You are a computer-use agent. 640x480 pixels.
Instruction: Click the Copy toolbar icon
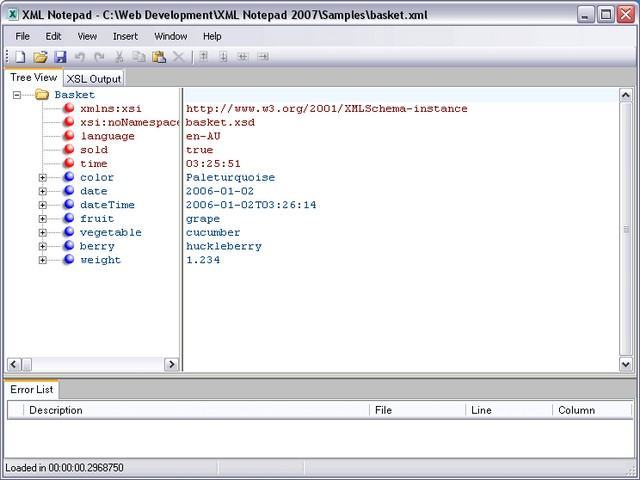point(139,57)
